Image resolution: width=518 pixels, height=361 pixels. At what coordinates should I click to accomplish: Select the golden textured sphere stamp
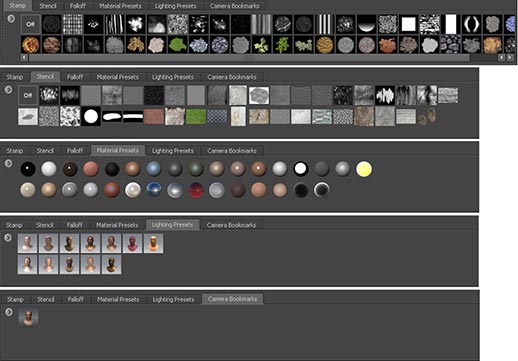point(325,45)
